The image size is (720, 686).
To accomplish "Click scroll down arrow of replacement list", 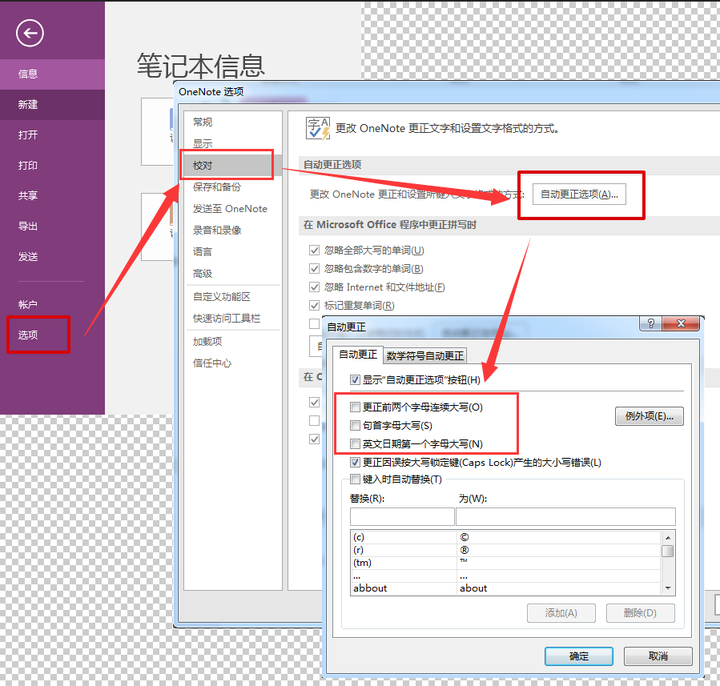I will [x=668, y=588].
